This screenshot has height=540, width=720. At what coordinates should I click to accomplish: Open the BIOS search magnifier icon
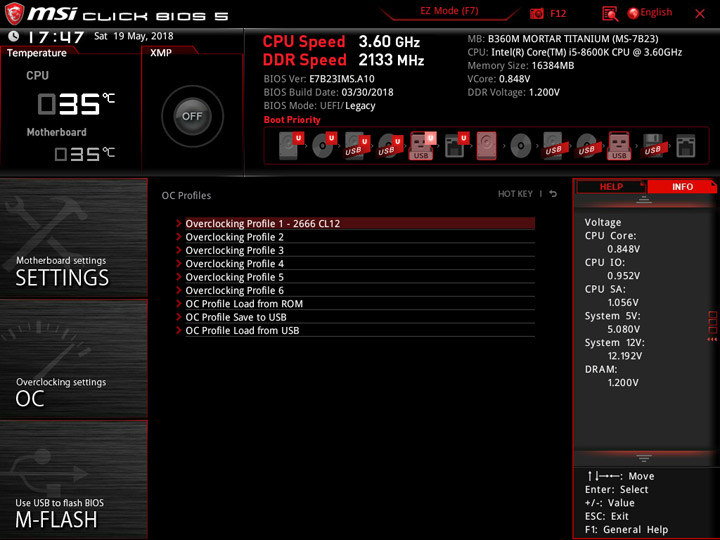pos(610,14)
